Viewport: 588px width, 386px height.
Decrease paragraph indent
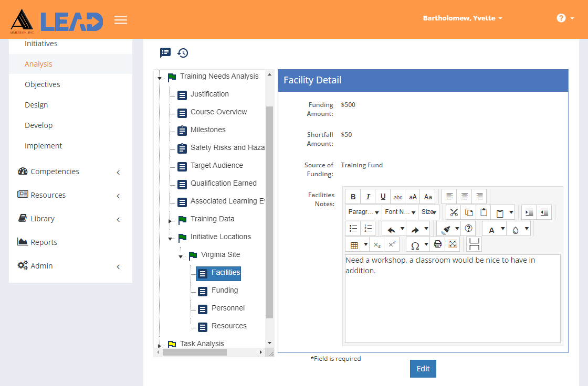[x=544, y=212]
